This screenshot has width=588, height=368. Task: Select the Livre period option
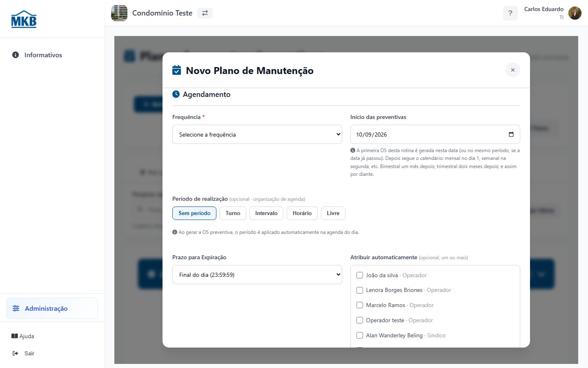point(333,213)
